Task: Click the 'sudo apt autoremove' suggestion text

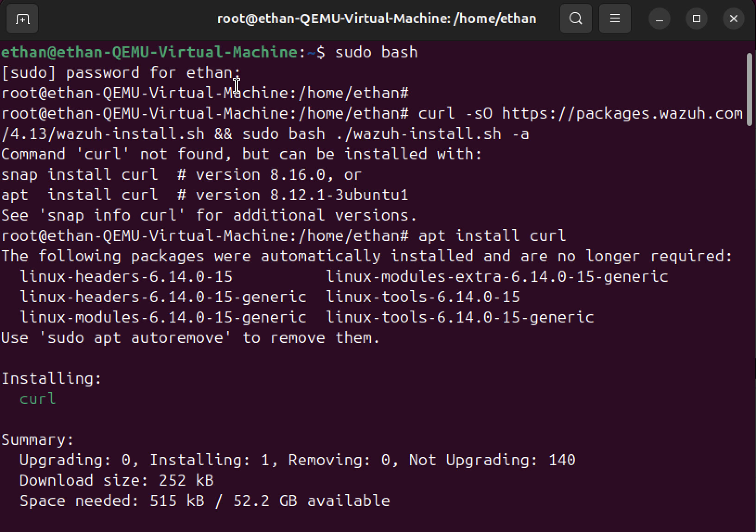Action: [135, 338]
